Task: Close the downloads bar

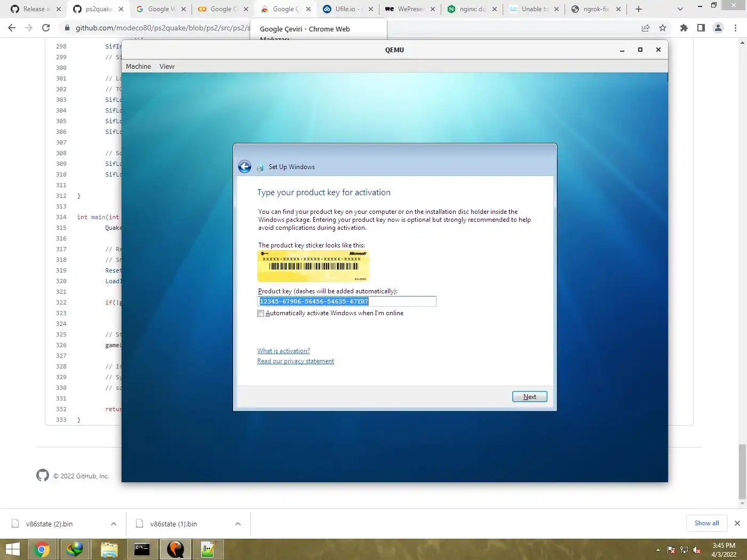Action: (737, 523)
